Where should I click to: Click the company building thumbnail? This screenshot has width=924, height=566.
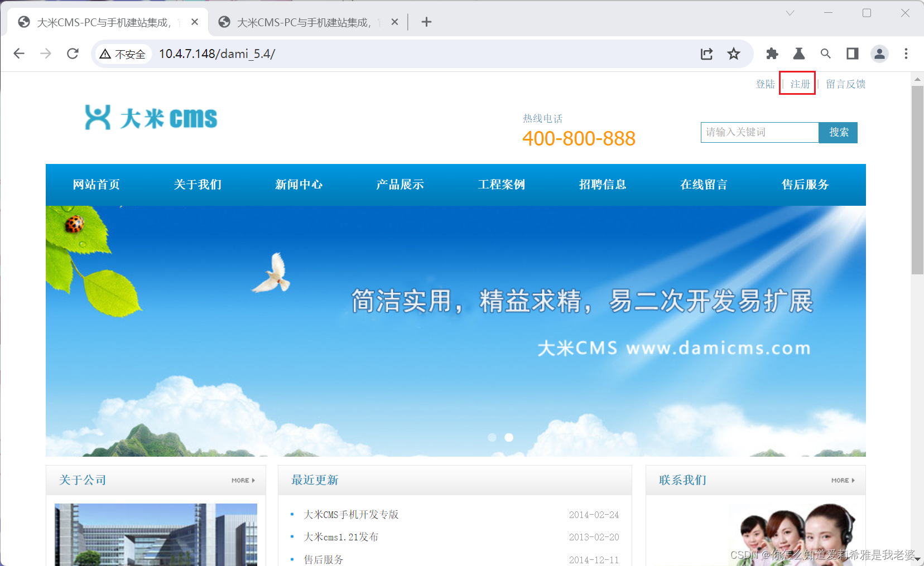point(156,535)
